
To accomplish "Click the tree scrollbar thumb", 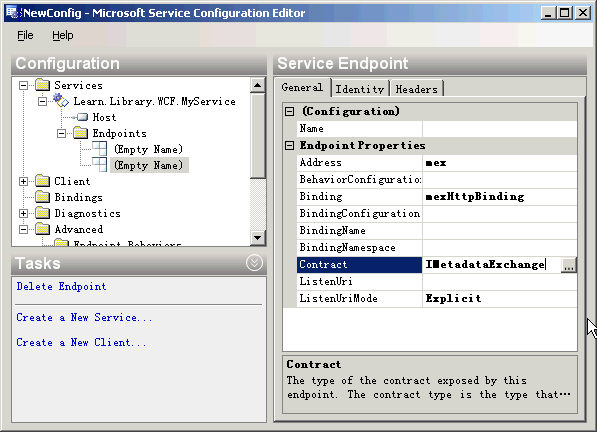I will pyautogui.click(x=258, y=135).
